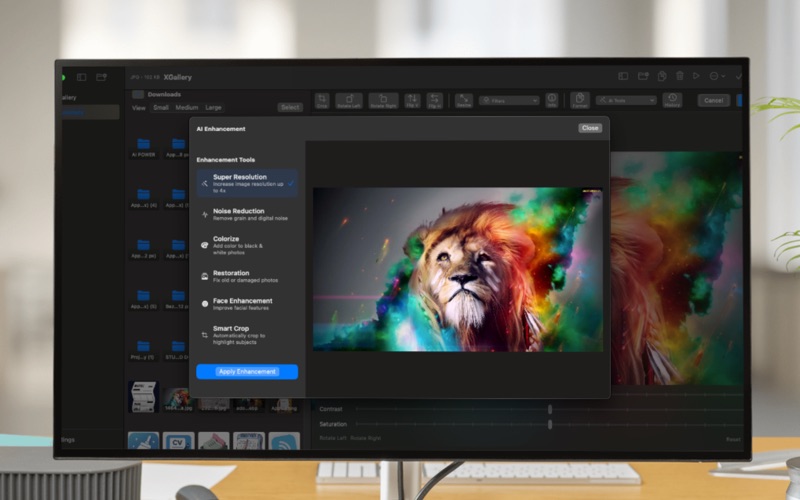Open the AI Tools dropdown
The height and width of the screenshot is (500, 800).
coord(626,101)
